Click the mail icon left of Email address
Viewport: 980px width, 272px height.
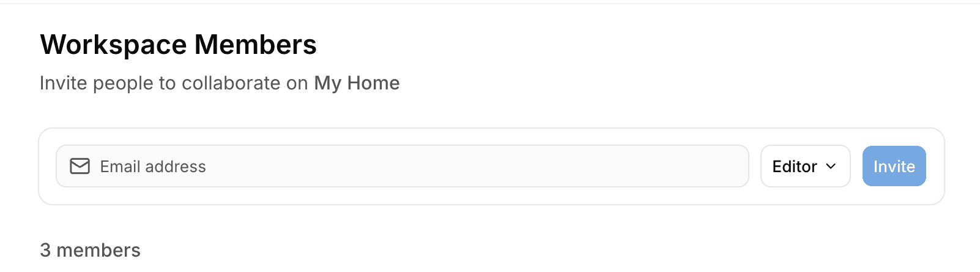[80, 166]
